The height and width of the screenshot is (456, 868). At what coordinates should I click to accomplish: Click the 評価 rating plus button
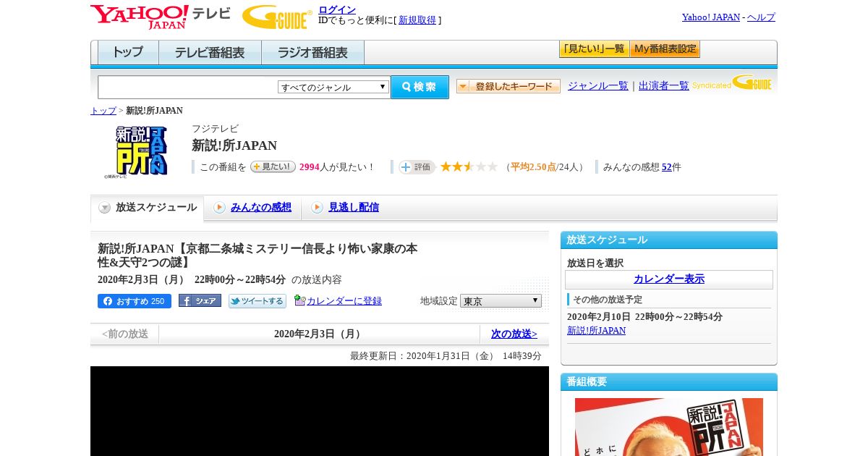click(417, 167)
